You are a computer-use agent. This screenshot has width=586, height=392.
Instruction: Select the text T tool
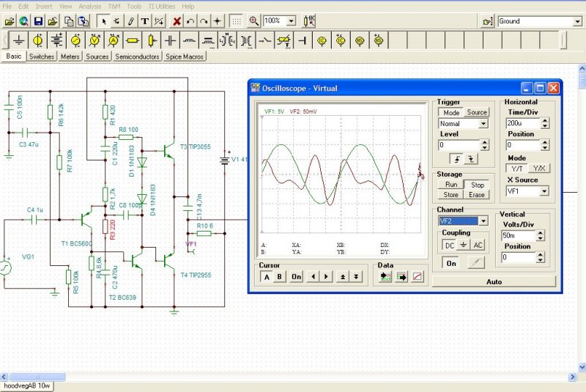click(x=145, y=21)
